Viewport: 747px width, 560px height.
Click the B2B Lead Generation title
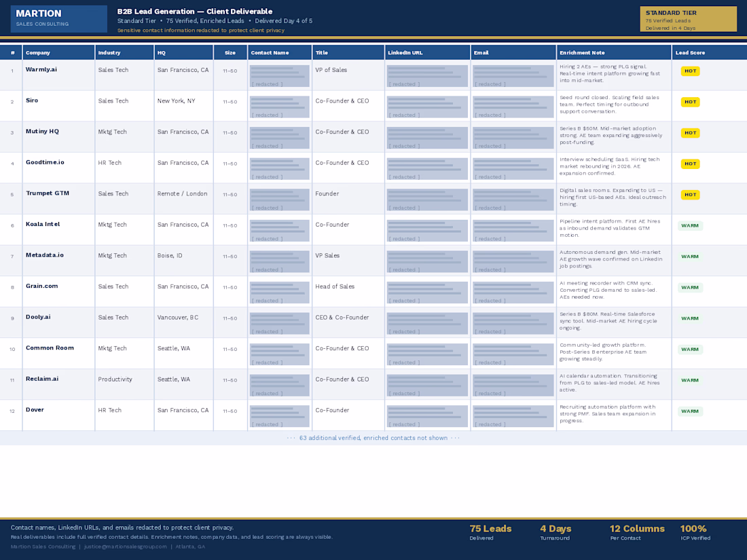tap(195, 12)
